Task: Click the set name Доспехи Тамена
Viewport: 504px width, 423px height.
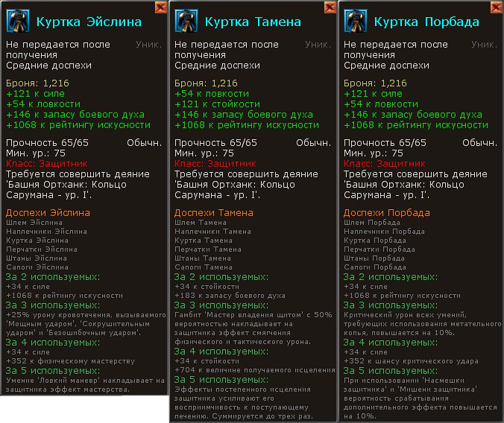Action: tap(214, 213)
